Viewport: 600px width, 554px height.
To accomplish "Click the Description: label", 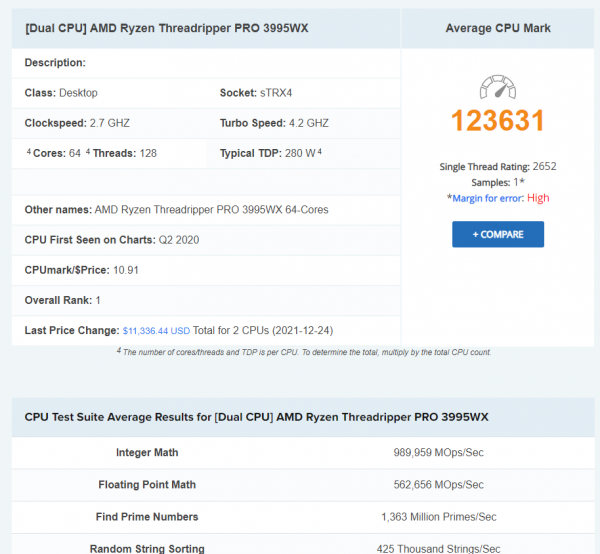I will (55, 62).
